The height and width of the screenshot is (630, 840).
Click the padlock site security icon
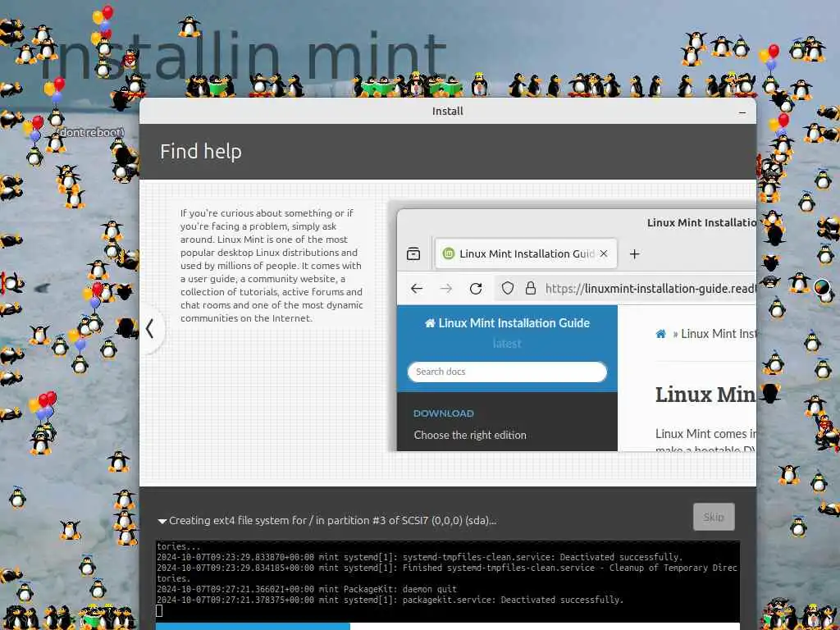click(x=531, y=288)
